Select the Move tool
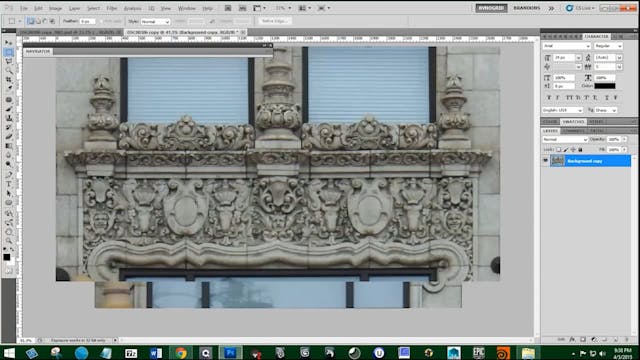 pos(9,42)
